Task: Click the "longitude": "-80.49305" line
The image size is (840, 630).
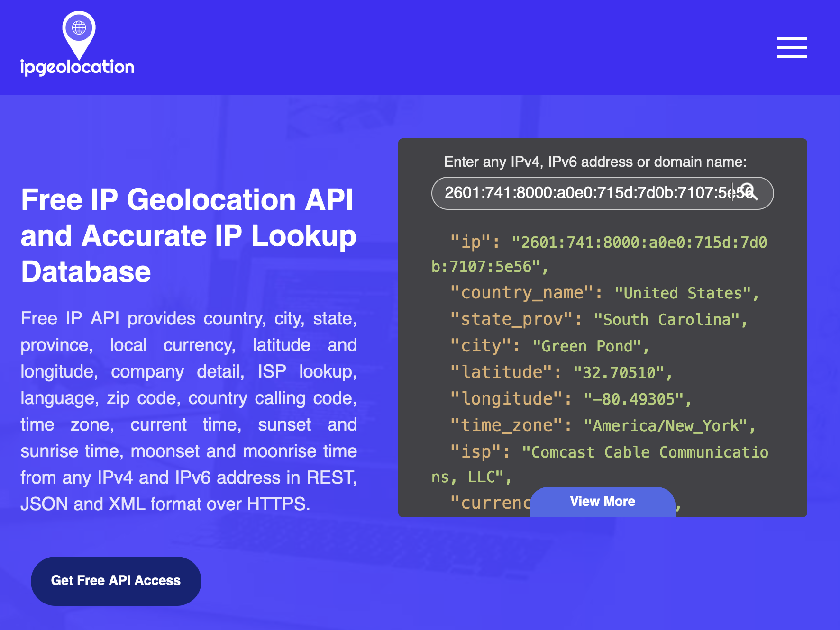Action: 571,399
